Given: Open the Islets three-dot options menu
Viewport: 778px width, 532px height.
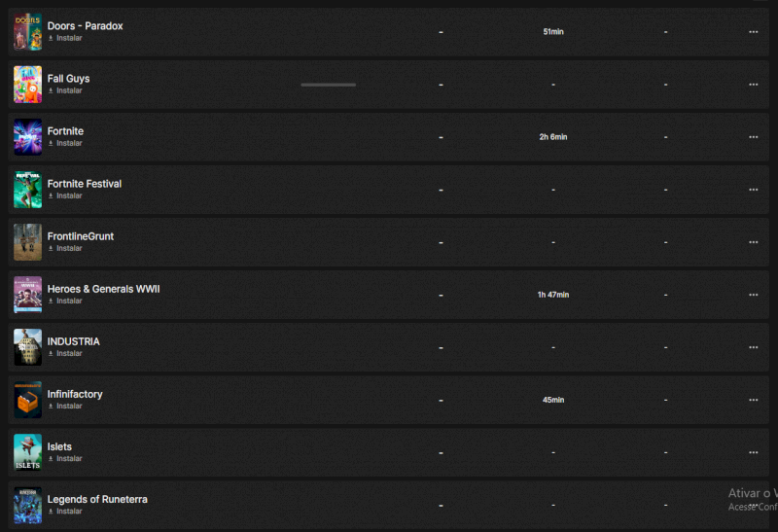Looking at the screenshot, I should (x=753, y=452).
